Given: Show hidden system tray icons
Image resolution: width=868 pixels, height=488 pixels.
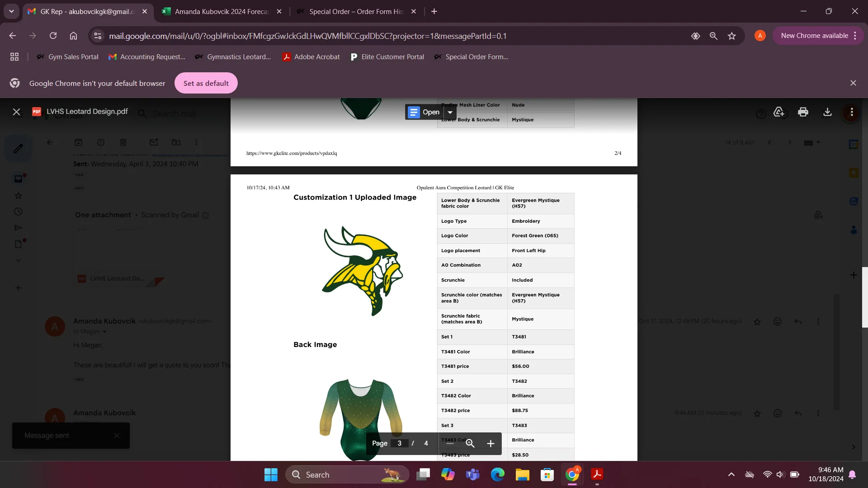Looking at the screenshot, I should (x=731, y=474).
